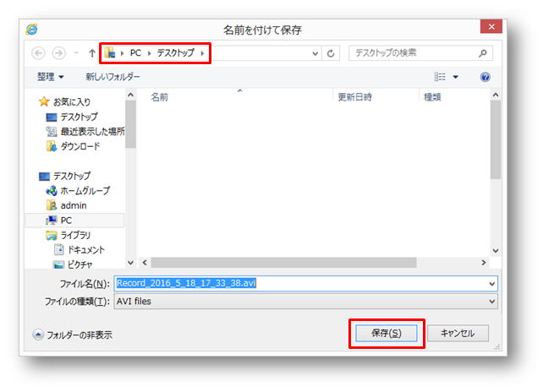543x392 pixels.
Task: Click the forward navigation arrow
Action: (59, 53)
